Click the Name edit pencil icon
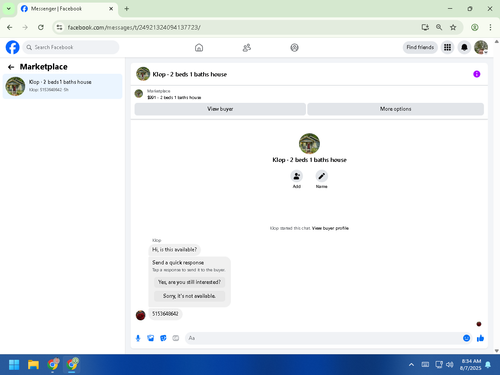 pos(322,176)
